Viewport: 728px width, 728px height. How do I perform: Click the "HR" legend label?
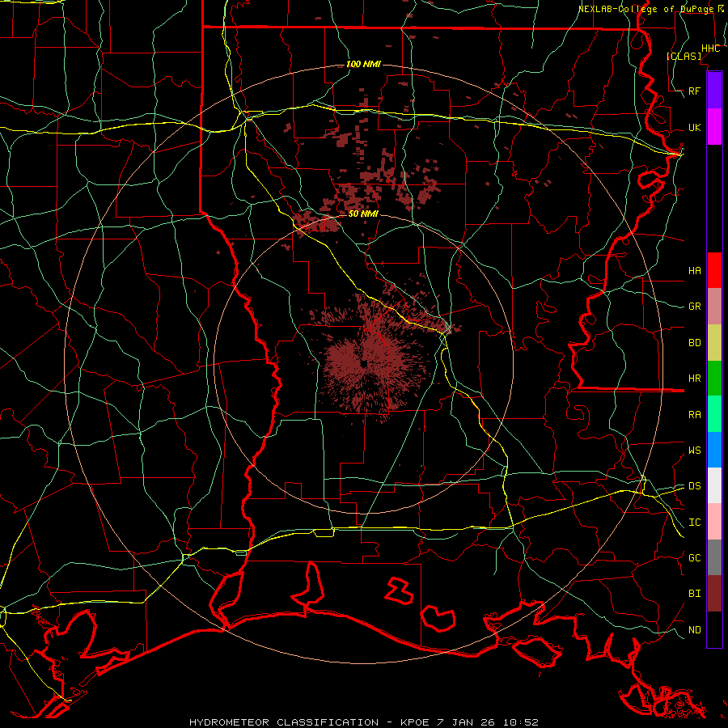(x=694, y=379)
